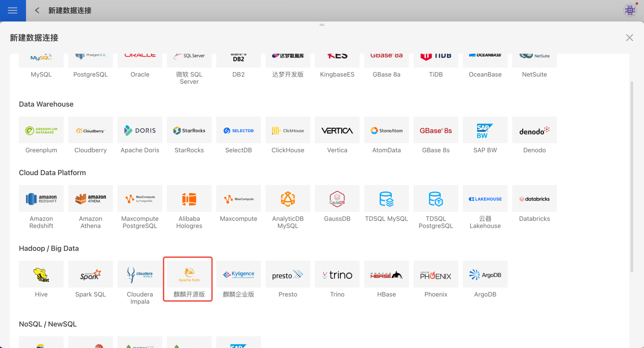Click the panel drag handle at top

[322, 25]
